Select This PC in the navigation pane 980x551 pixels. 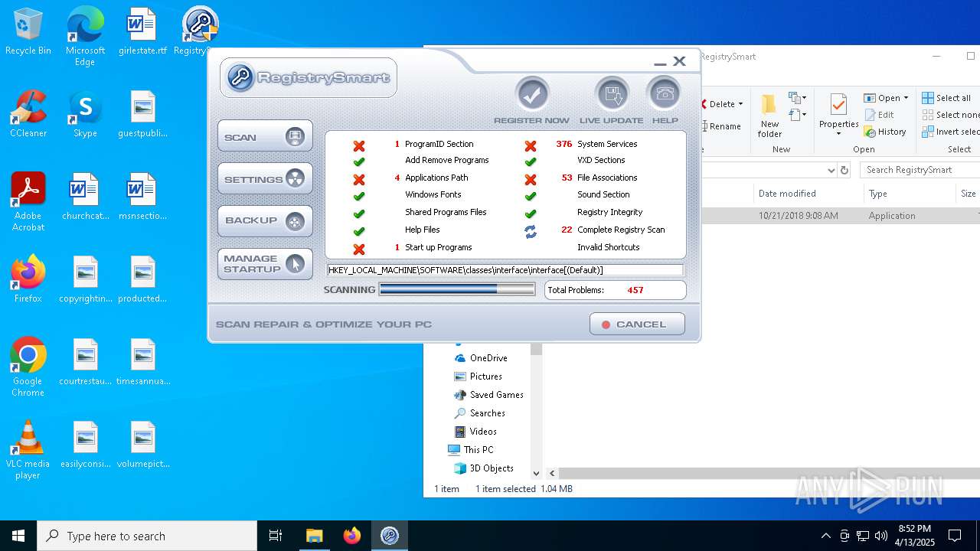tap(471, 450)
